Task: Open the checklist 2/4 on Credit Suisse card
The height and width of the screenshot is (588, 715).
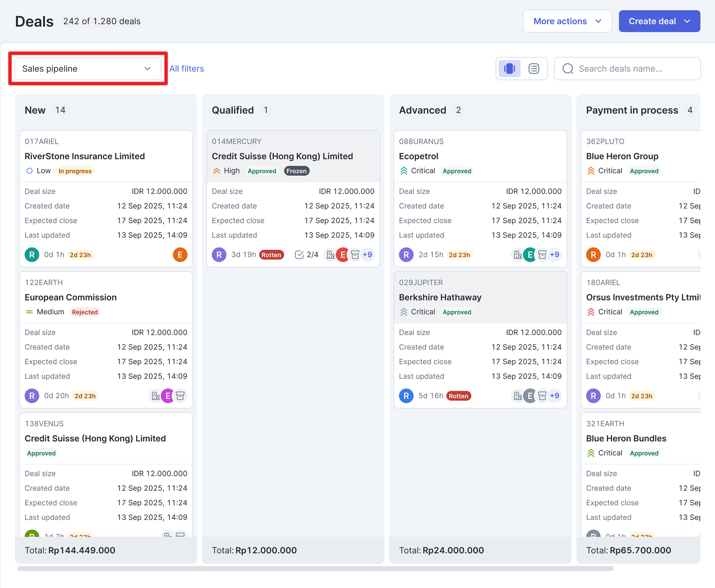Action: pyautogui.click(x=307, y=255)
